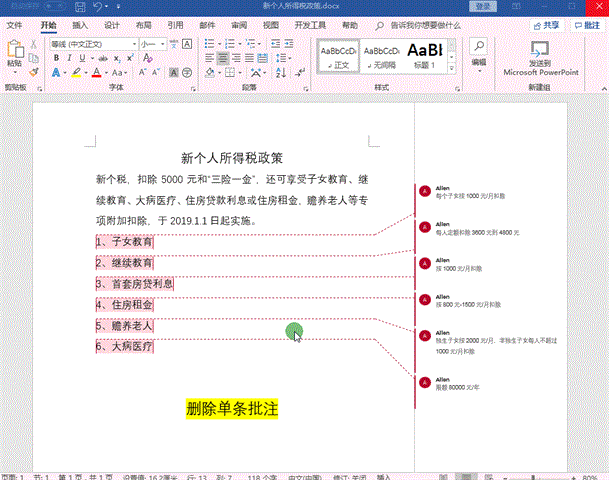
Task: Type in the 告诉我你想要做什么 search box
Action: coord(411,24)
